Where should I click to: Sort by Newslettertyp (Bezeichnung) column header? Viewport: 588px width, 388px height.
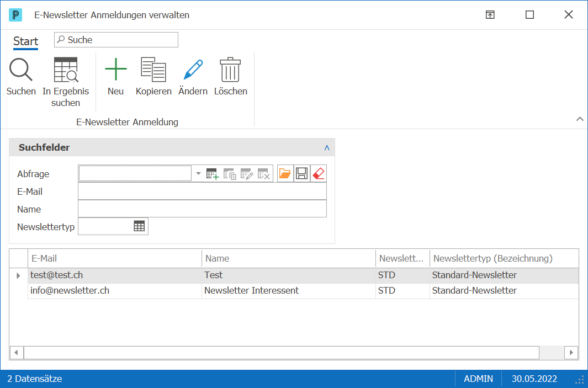click(x=504, y=258)
